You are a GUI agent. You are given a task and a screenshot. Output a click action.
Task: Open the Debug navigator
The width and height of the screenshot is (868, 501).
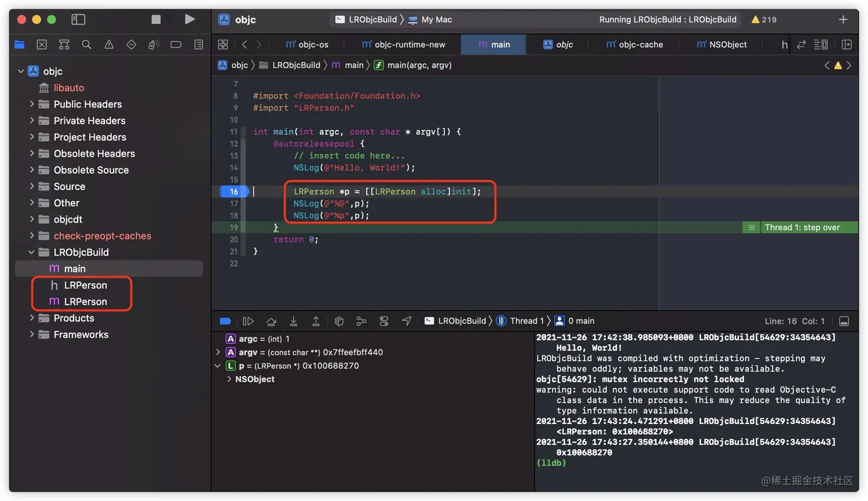(x=154, y=44)
